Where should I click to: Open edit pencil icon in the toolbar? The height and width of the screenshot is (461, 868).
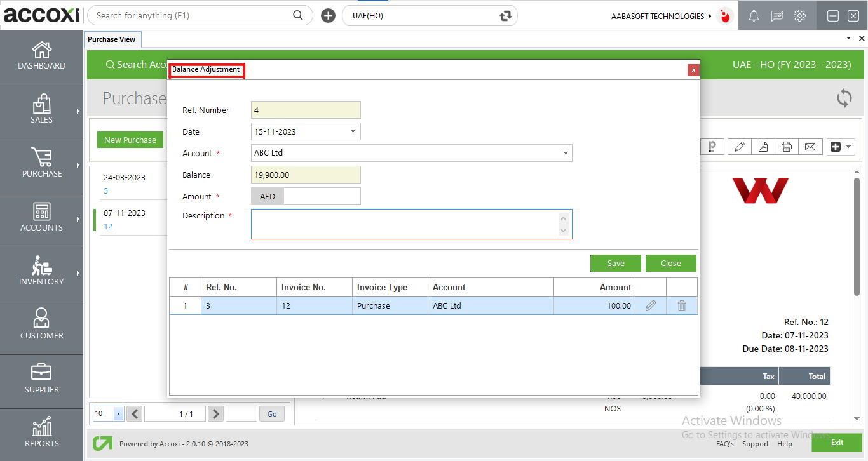coord(739,146)
